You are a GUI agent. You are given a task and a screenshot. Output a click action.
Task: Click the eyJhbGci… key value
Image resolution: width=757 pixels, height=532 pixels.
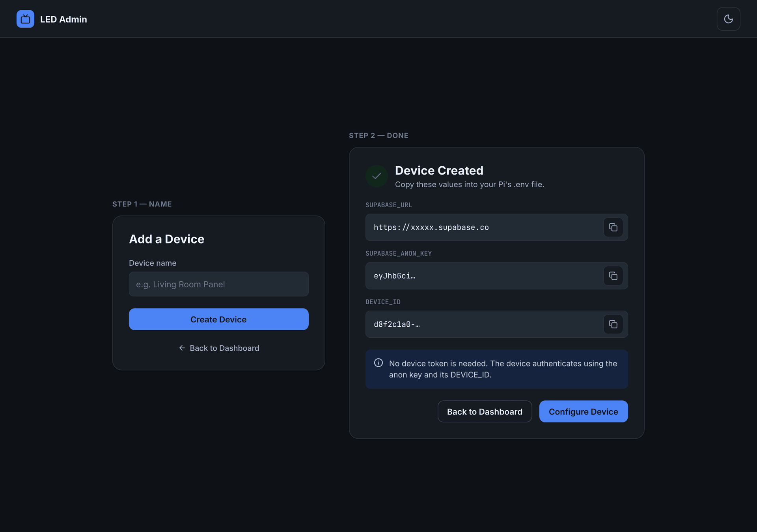click(x=394, y=276)
